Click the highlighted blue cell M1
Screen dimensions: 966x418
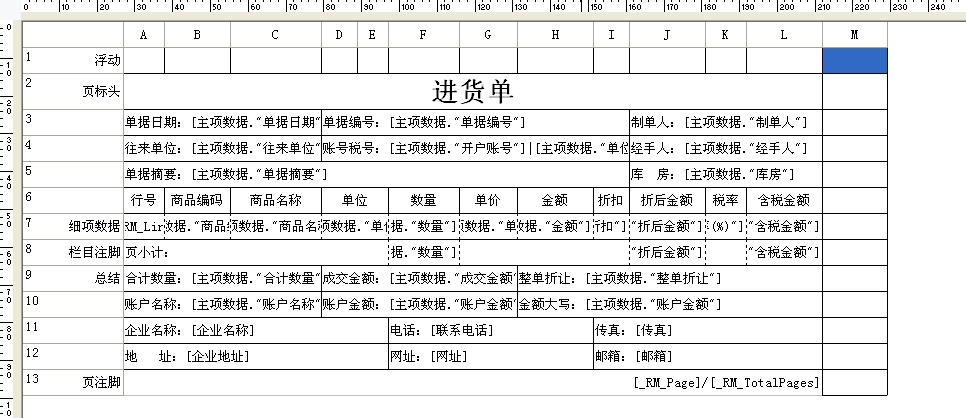(x=854, y=60)
